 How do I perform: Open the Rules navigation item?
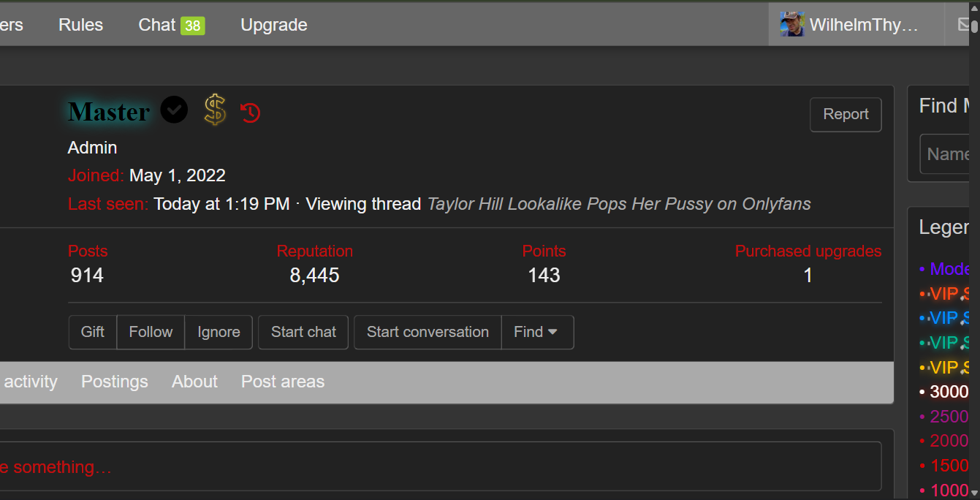point(81,25)
